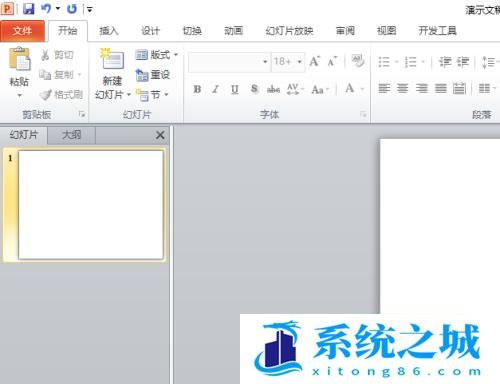Image resolution: width=500 pixels, height=384 pixels.
Task: Click the Font Color A icon
Action: click(x=349, y=88)
